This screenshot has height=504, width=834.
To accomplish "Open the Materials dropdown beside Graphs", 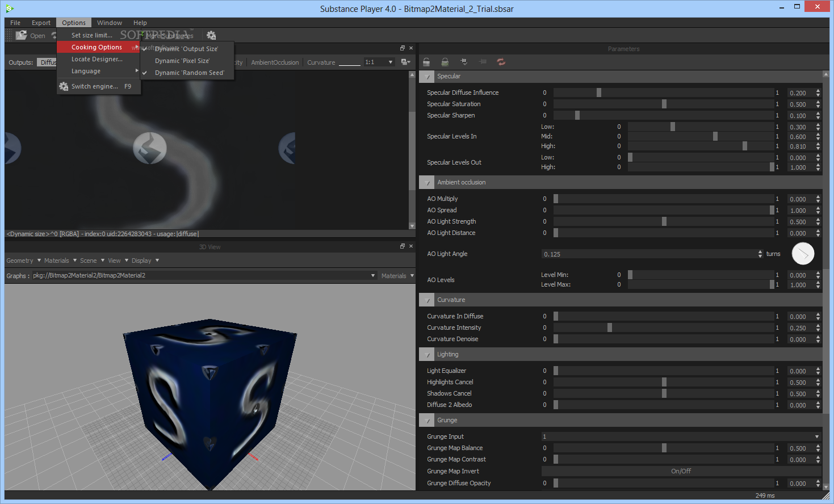I will 397,276.
